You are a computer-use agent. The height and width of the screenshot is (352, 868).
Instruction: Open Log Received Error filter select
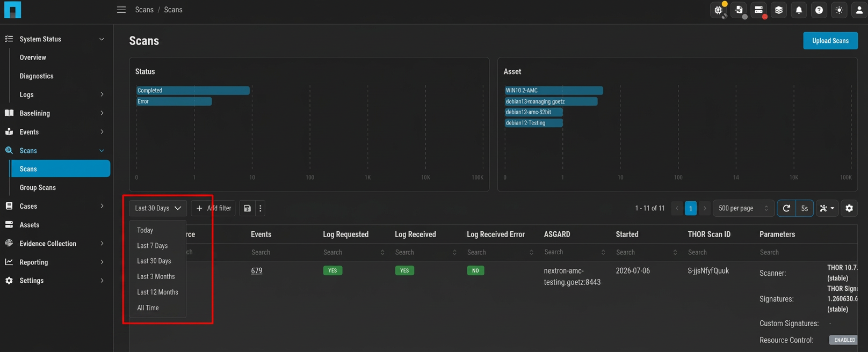(501, 252)
